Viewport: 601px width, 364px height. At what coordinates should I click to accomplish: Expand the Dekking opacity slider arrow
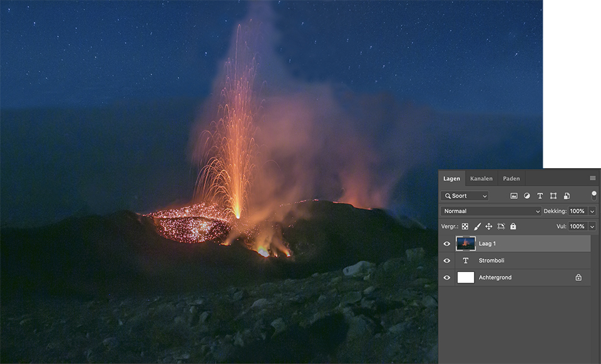592,211
